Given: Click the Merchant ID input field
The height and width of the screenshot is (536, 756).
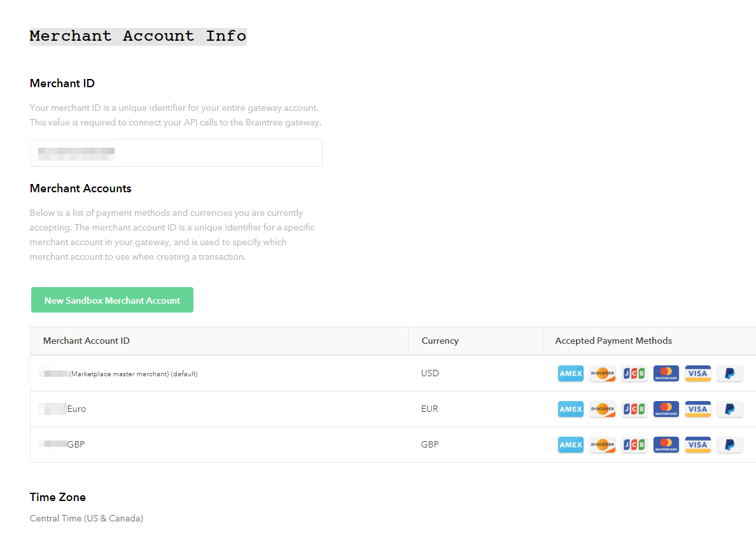Looking at the screenshot, I should pyautogui.click(x=176, y=153).
